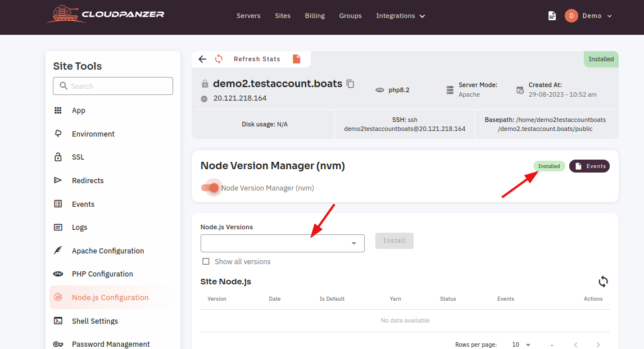Open Billing in the top navigation
This screenshot has width=644, height=349.
[315, 16]
